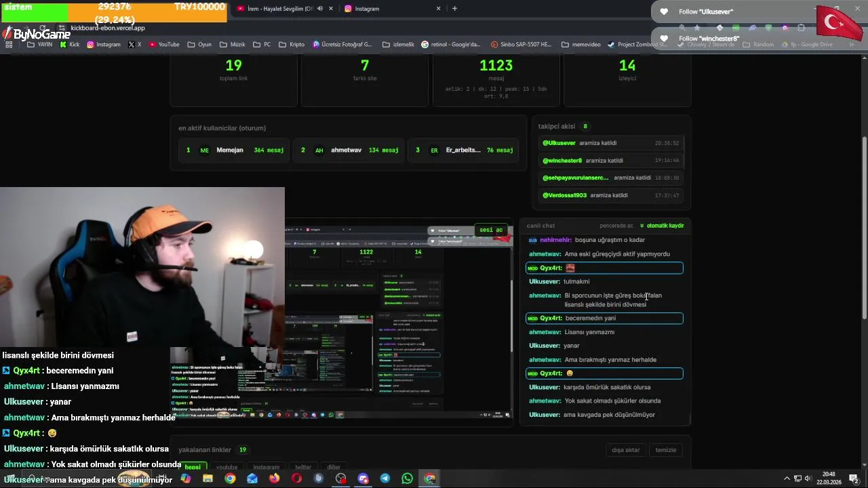The image size is (868, 488).
Task: Expand the Oyun bookmark folder
Action: point(199,45)
